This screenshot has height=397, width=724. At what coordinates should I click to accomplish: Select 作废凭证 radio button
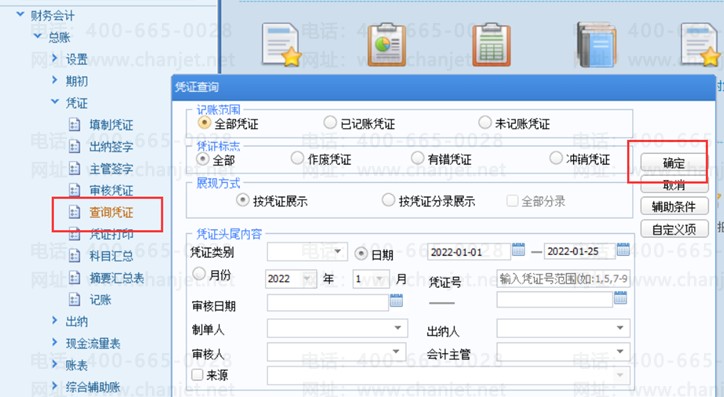click(x=297, y=158)
